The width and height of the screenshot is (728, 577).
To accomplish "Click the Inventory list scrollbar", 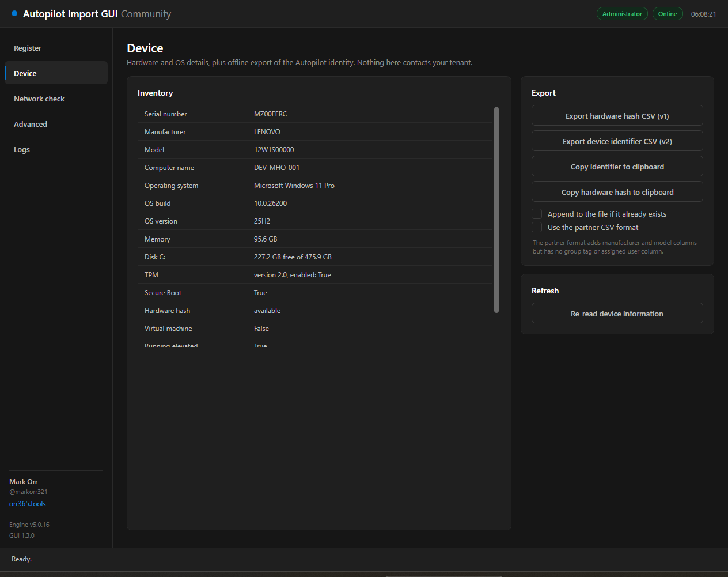I will coord(496,210).
